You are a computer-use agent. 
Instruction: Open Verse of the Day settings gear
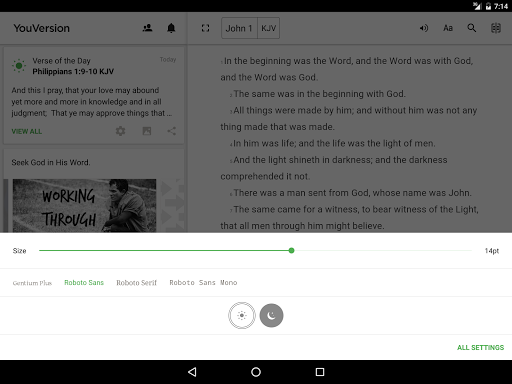(x=120, y=131)
